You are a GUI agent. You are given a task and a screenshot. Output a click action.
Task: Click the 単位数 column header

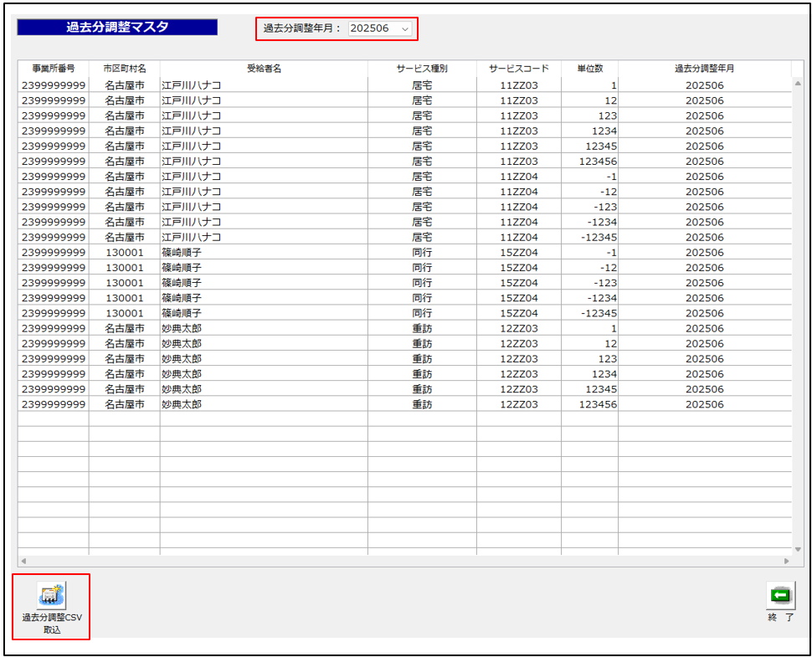point(589,69)
